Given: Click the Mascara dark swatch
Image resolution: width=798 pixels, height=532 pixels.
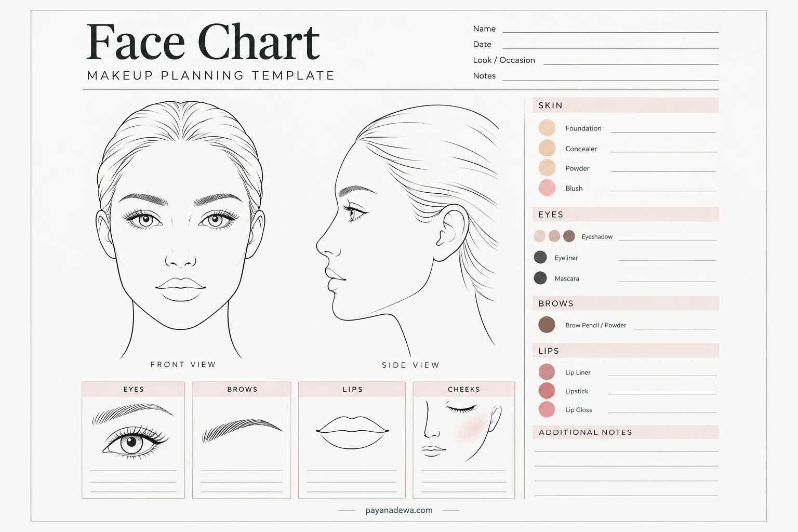Looking at the screenshot, I should tap(540, 278).
